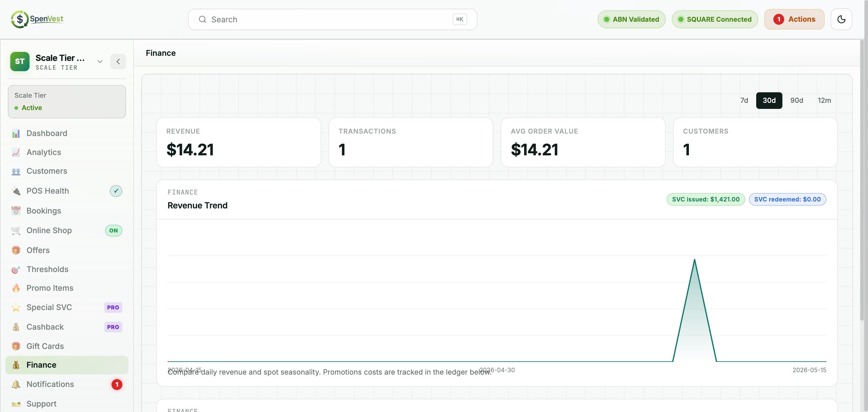This screenshot has height=412, width=868.
Task: Click the search magnifier icon
Action: (x=202, y=20)
